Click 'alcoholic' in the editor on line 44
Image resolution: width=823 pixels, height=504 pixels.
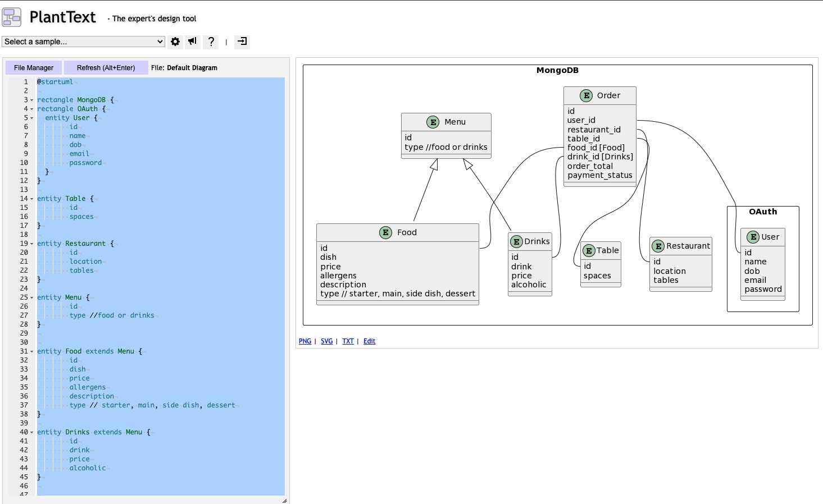click(88, 468)
